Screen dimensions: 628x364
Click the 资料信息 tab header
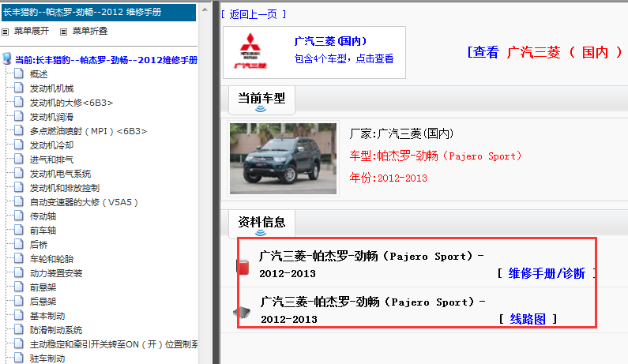click(x=261, y=223)
